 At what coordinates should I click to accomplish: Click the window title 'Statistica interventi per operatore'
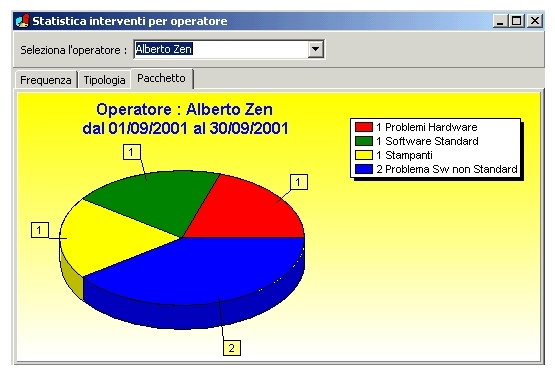[x=130, y=21]
